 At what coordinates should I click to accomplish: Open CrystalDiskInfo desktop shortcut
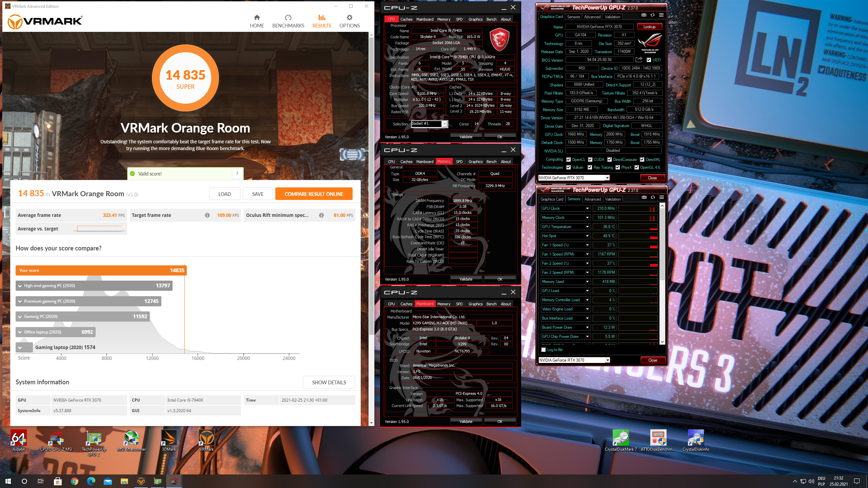coord(696,441)
